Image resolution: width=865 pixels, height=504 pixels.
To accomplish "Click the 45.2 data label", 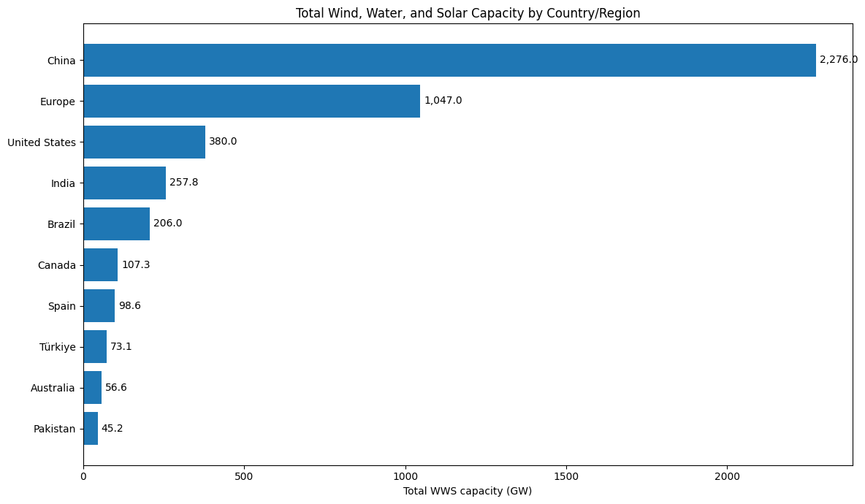I will [x=112, y=428].
